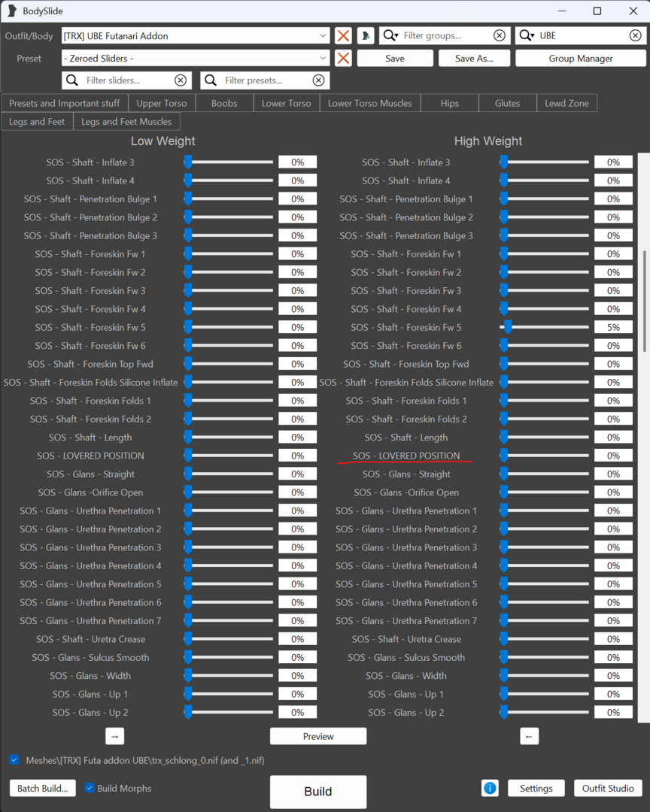Click high weight Glans Up 2 percent box
The width and height of the screenshot is (650, 812).
tap(613, 712)
